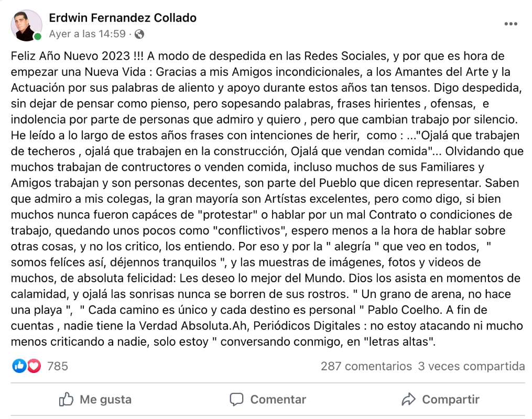The width and height of the screenshot is (532, 419).
Task: Open Erdwin Fernandez Collado's profile picture
Action: tap(26, 25)
